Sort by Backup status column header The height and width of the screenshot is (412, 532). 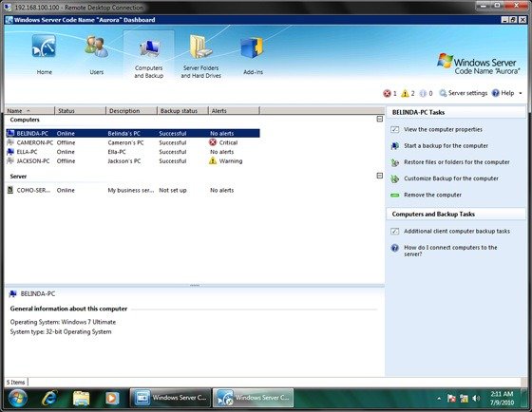click(182, 110)
